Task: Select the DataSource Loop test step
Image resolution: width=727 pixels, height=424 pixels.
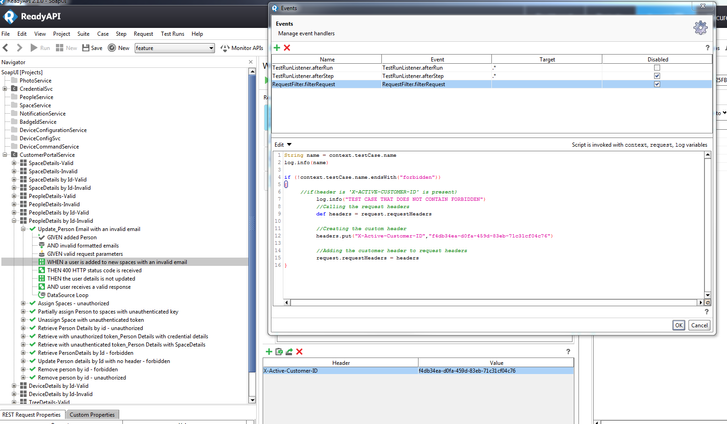Action: [x=67, y=295]
